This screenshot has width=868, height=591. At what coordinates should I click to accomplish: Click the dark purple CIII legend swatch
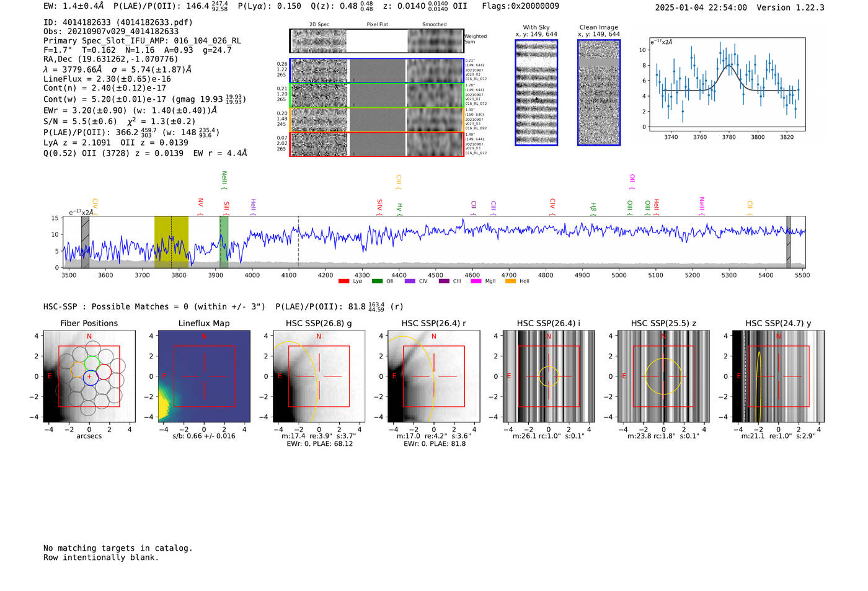click(444, 281)
